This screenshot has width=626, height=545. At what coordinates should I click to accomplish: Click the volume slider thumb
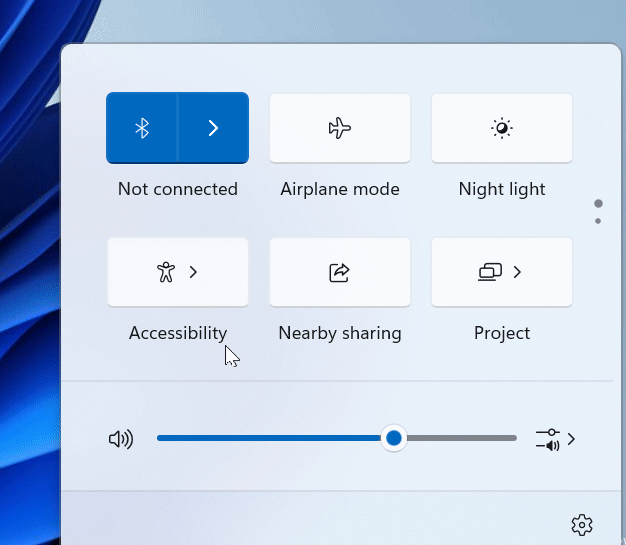(394, 438)
